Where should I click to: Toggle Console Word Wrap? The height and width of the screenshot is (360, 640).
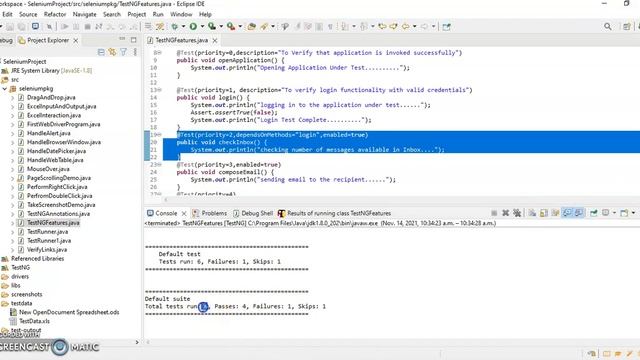[555, 213]
